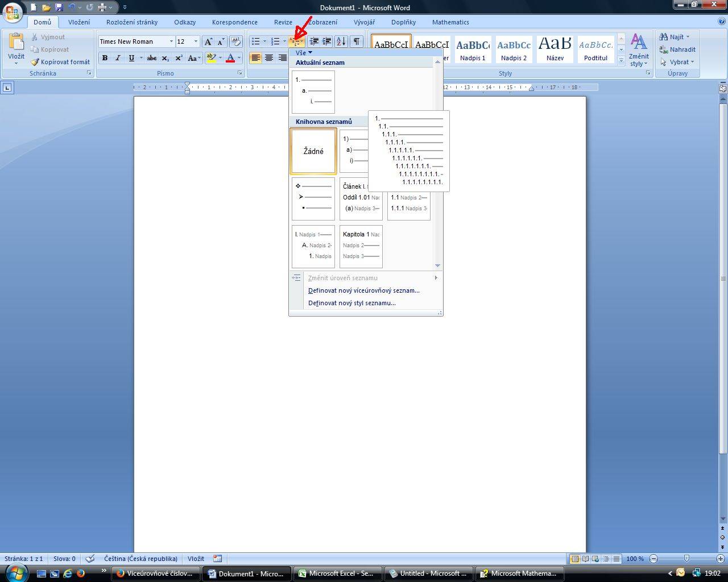Screen dimensions: 728x582
Task: Open Change Case dropdown
Action: click(194, 58)
